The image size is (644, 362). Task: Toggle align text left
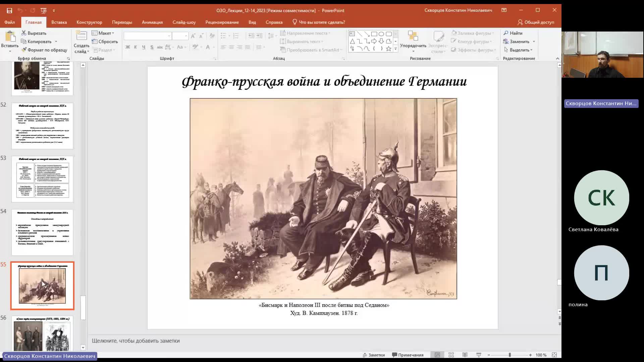pyautogui.click(x=223, y=47)
